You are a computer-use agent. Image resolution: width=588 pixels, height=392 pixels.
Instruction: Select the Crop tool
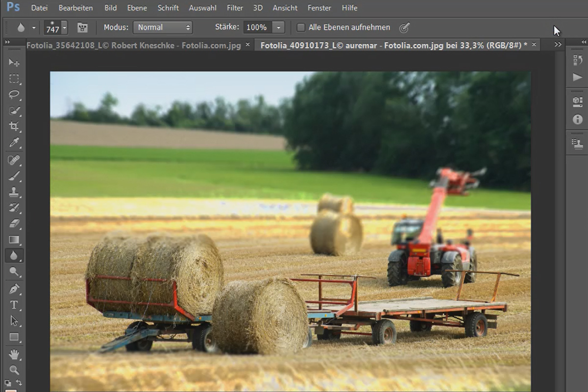click(x=14, y=126)
